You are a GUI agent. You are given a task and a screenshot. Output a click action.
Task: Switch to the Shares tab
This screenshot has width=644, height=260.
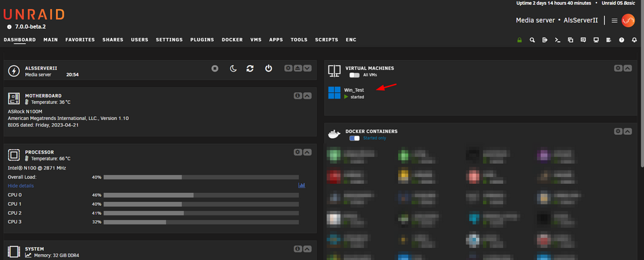(113, 40)
